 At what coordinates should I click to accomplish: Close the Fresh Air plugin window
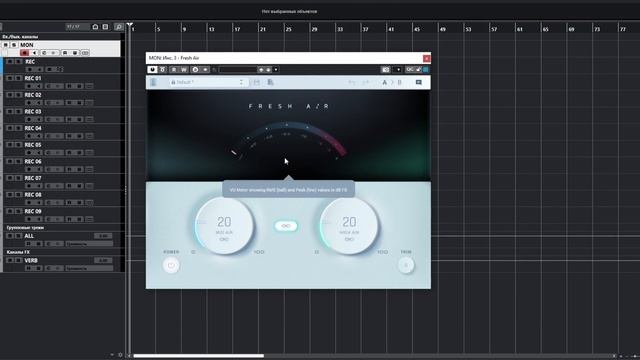coord(427,58)
